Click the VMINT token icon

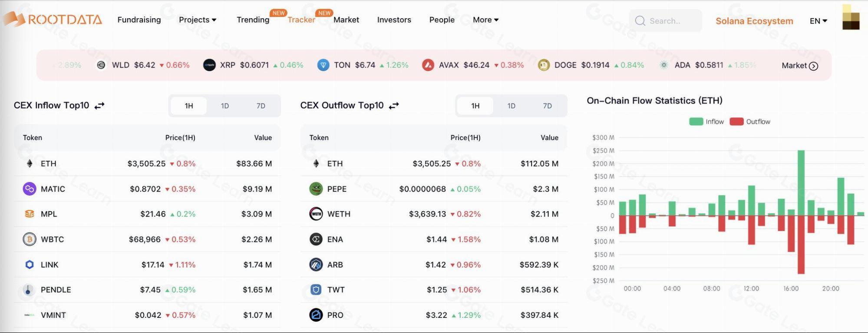(x=30, y=315)
